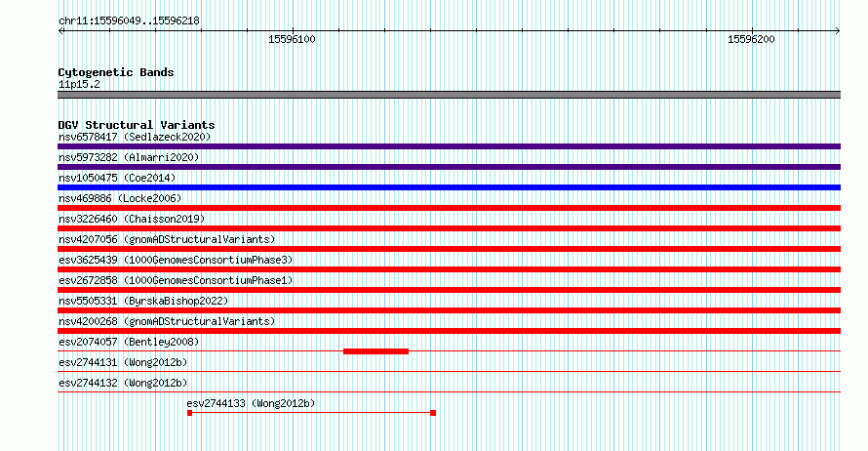The image size is (868, 451).
Task: Select the purple nsv5973282 Almarri2020 bar
Action: tap(449, 167)
